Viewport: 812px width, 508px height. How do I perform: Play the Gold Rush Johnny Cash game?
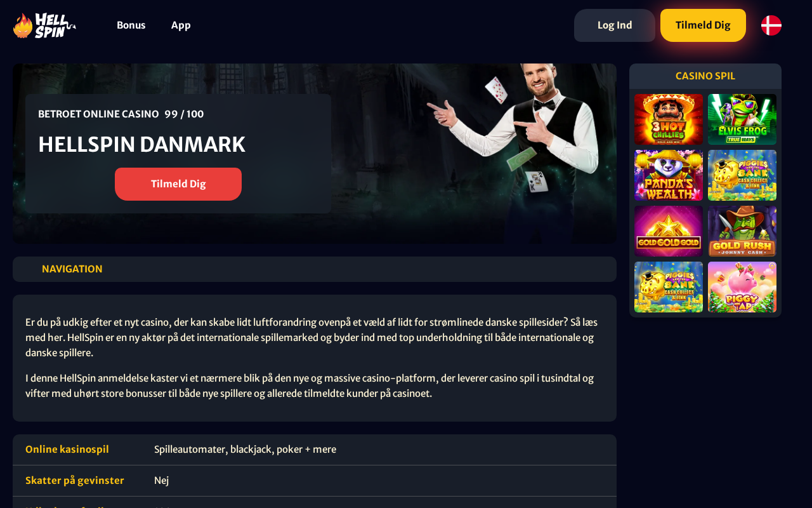(742, 231)
